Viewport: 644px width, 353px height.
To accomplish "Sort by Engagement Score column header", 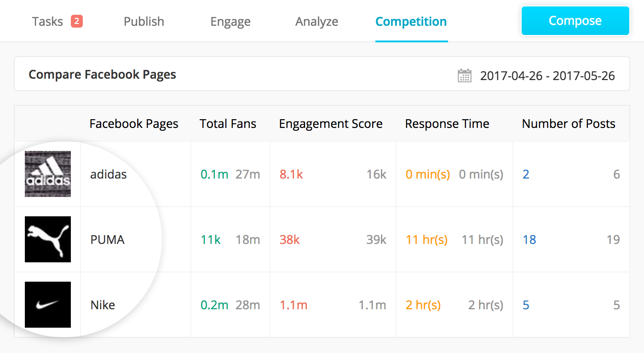I will [331, 123].
